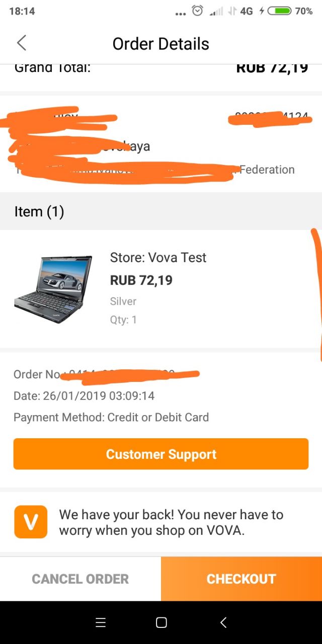Viewport: 322px width, 644px height.
Task: Open Store: Vova Test link
Action: tap(158, 258)
